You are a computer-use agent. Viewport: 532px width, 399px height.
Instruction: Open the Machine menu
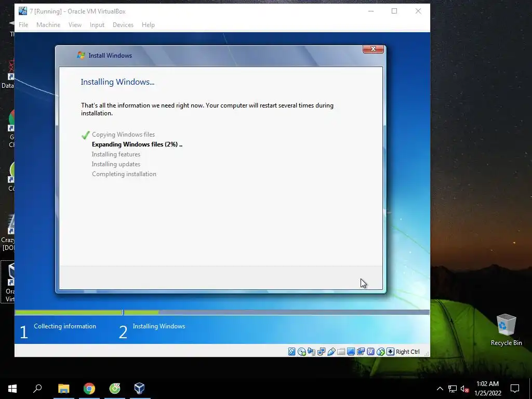point(48,25)
